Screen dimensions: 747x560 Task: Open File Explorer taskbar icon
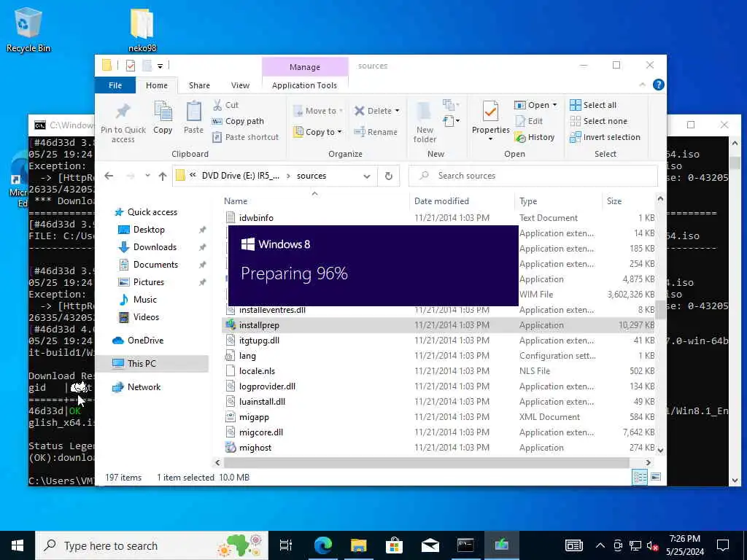pyautogui.click(x=359, y=545)
